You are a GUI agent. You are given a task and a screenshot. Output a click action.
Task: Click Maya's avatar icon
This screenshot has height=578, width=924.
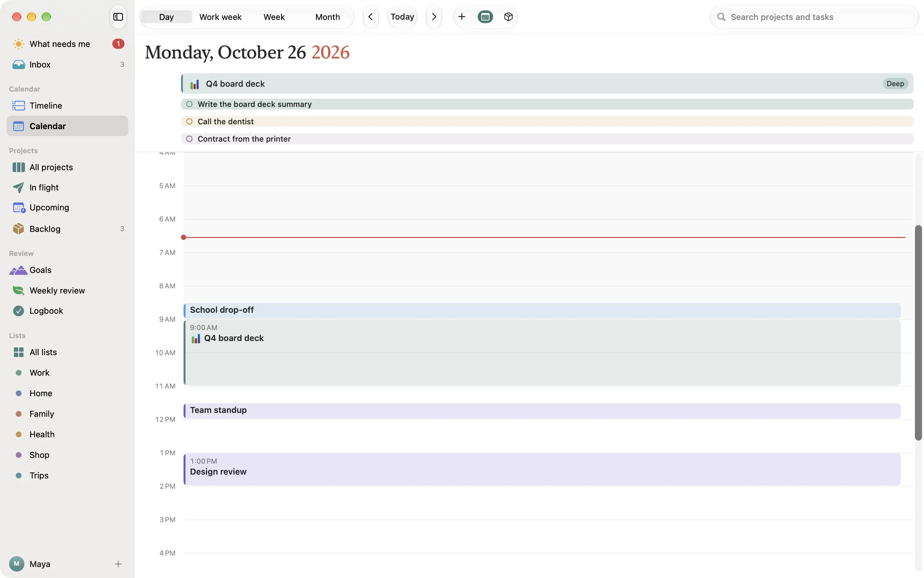16,564
